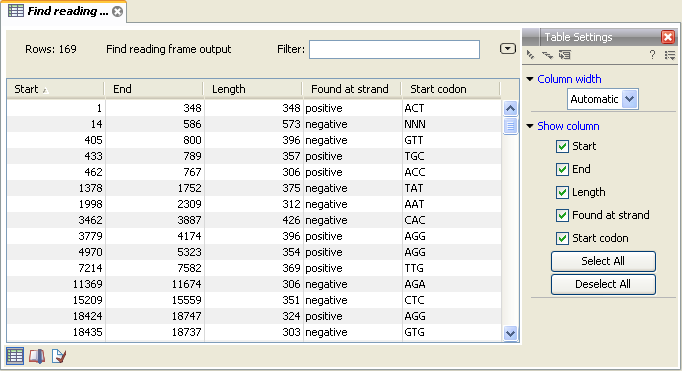Select the cell with codon CTC
Image resolution: width=682 pixels, height=371 pixels.
point(451,300)
